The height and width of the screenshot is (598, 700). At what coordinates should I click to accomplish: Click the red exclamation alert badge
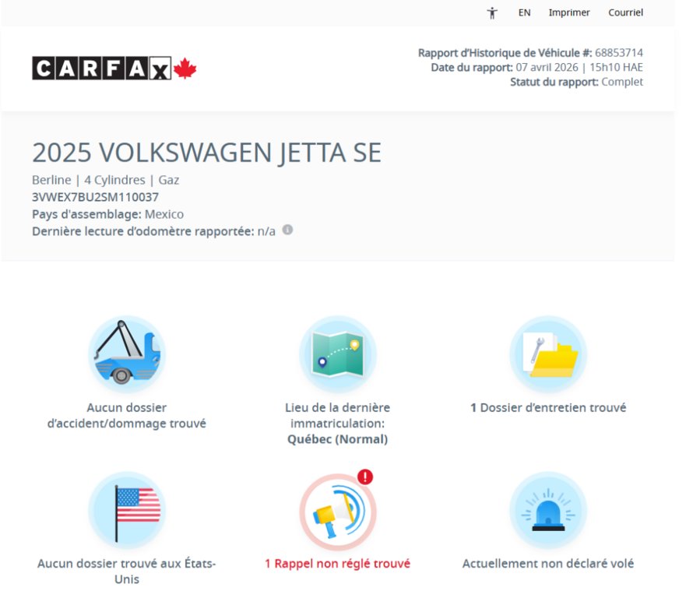(x=365, y=477)
